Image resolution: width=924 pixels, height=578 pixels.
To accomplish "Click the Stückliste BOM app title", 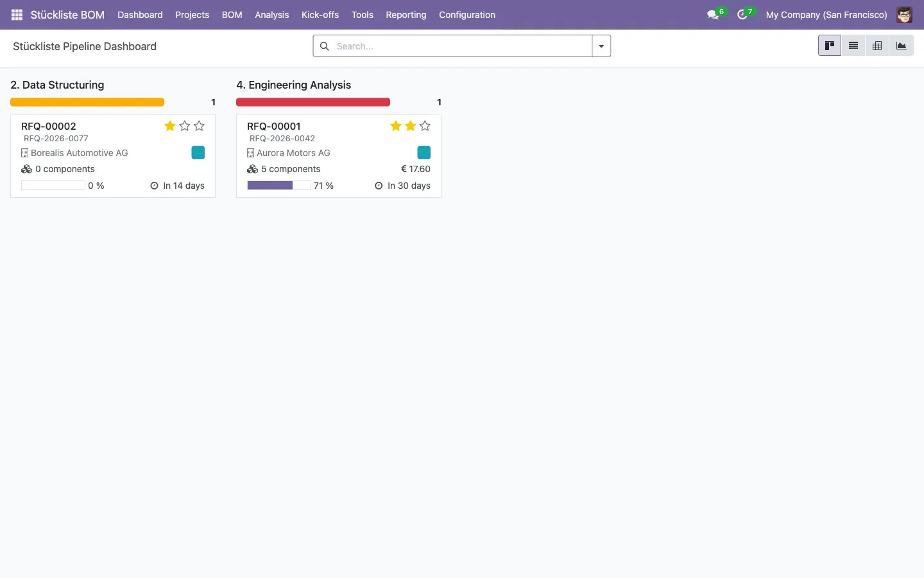I will (67, 15).
